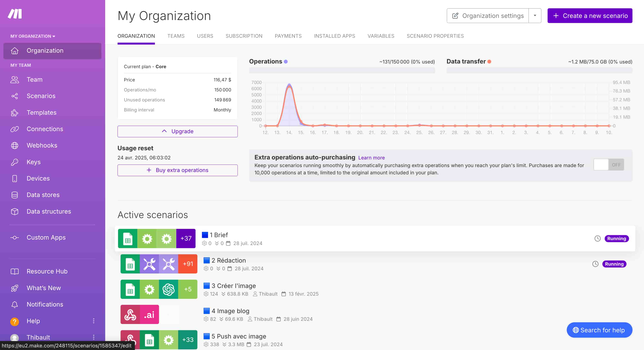
Task: Click the schedule clock icon for 2 Rédaction
Action: [595, 264]
